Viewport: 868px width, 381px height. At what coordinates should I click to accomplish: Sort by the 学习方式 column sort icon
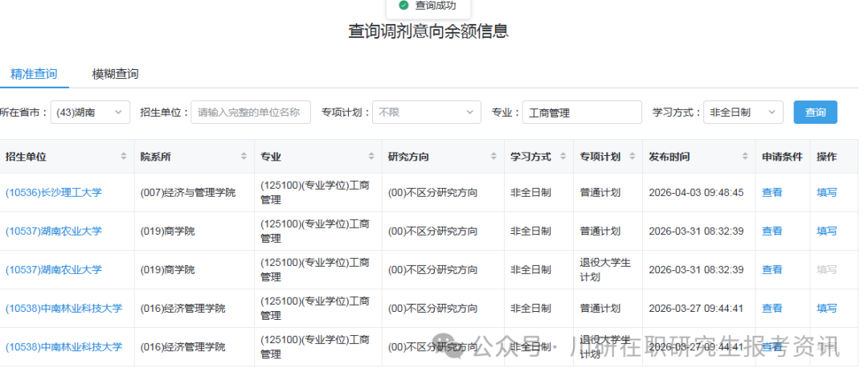(563, 157)
